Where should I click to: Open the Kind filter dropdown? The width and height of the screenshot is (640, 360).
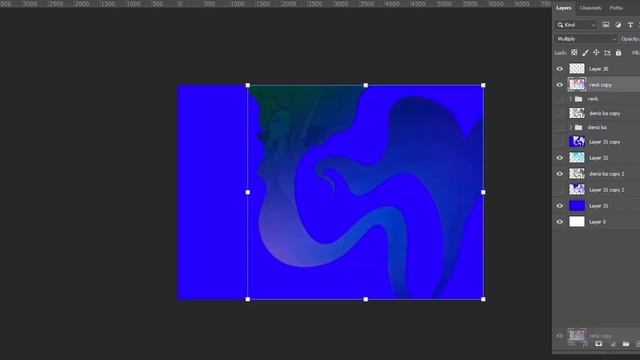576,25
